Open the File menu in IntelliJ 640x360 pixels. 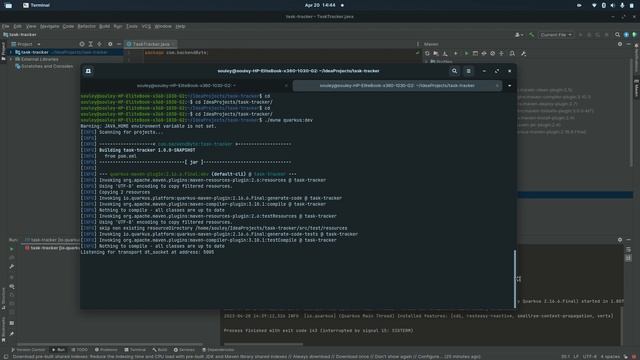click(6, 26)
